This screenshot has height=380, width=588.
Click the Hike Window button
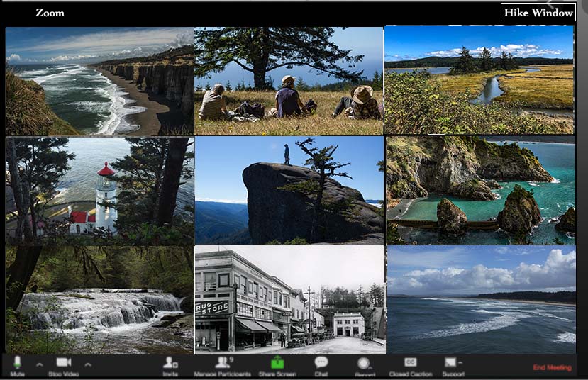point(538,13)
